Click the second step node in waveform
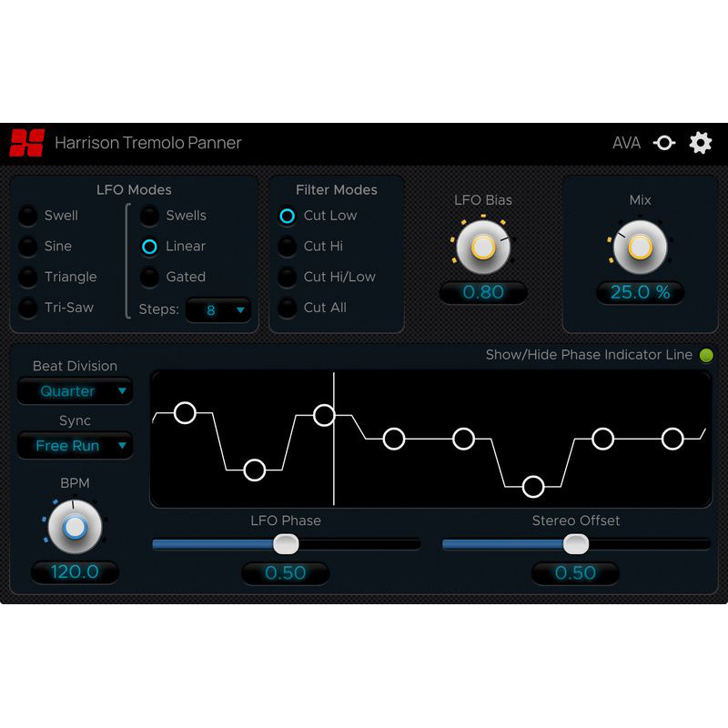Image resolution: width=728 pixels, height=728 pixels. coord(255,470)
